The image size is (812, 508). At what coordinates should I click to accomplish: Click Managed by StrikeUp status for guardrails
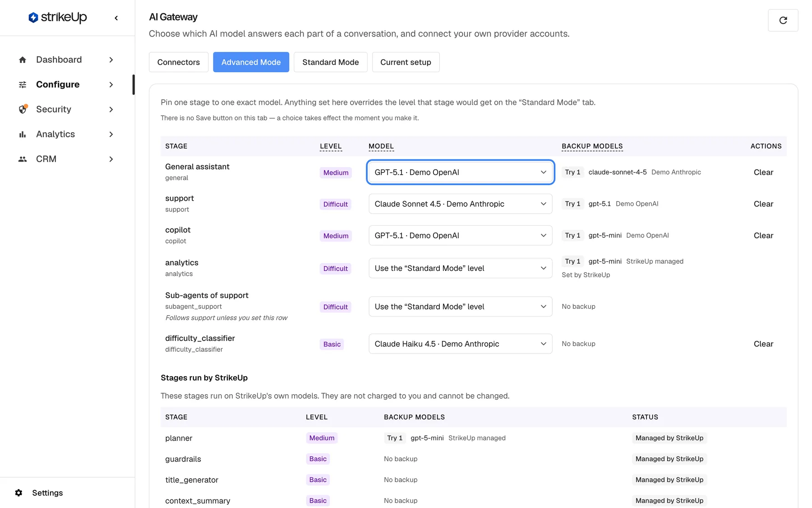669,459
